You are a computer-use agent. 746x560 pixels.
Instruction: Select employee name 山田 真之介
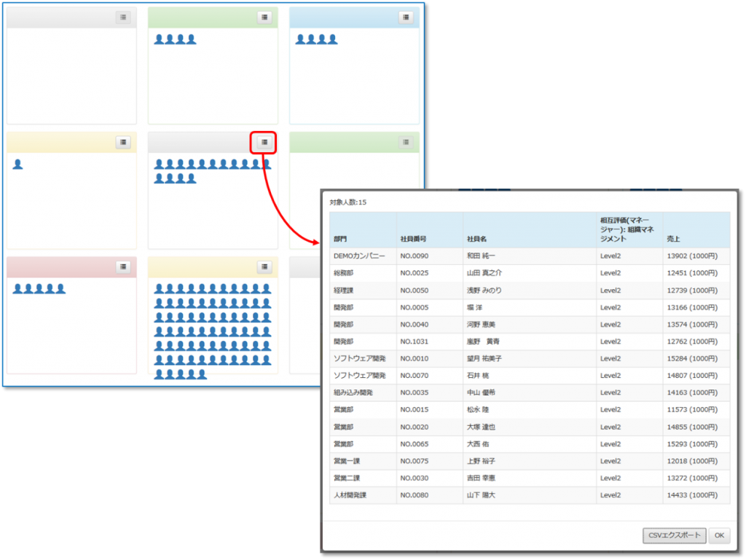[x=484, y=273]
